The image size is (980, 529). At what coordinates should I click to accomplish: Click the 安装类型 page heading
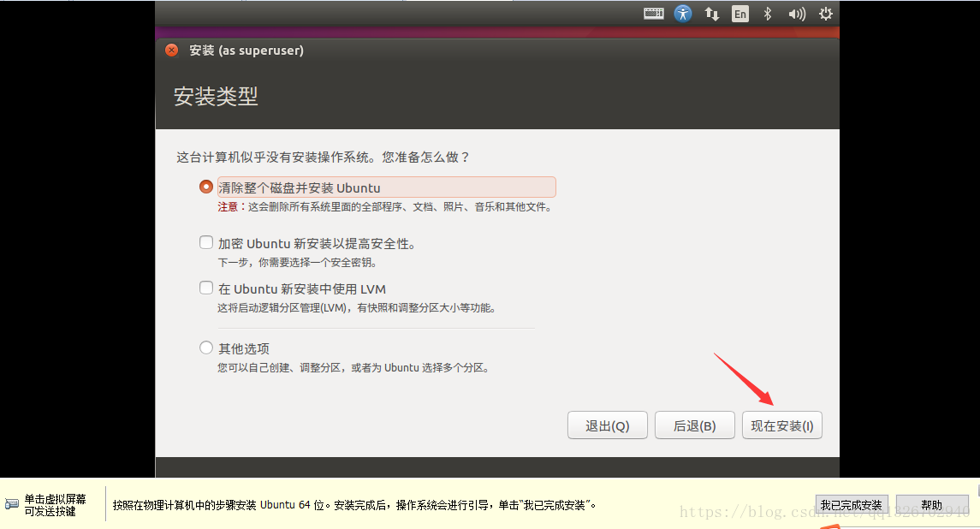[x=216, y=96]
